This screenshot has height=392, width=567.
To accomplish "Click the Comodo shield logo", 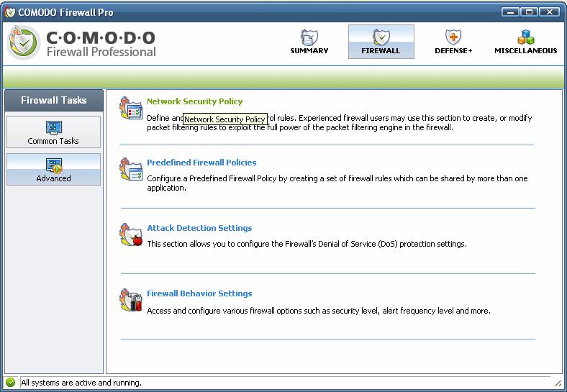I will (24, 42).
